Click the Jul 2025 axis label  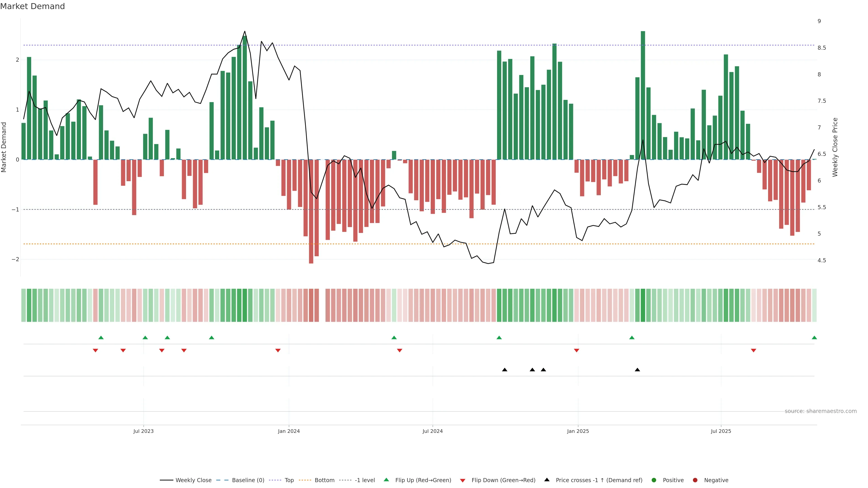click(721, 431)
